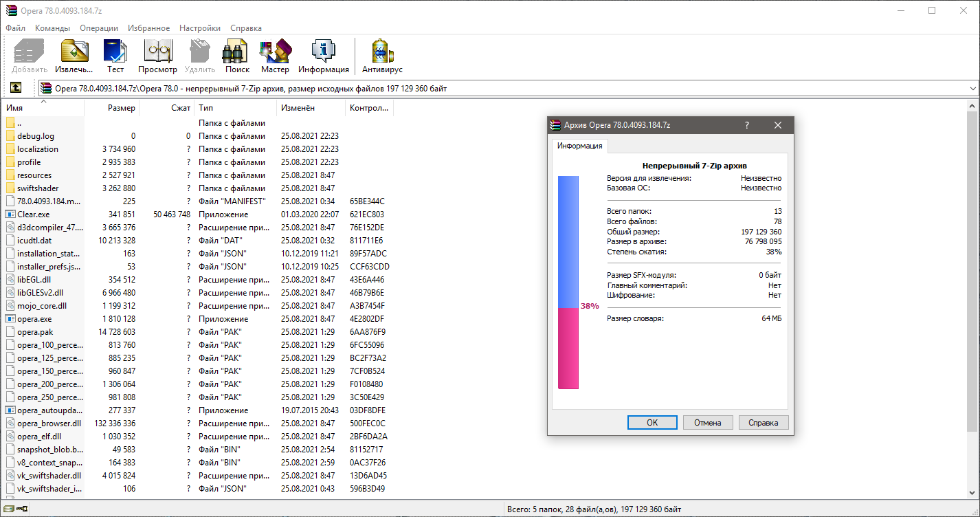This screenshot has height=517, width=980.
Task: Open the address bar path dropdown
Action: pyautogui.click(x=972, y=88)
